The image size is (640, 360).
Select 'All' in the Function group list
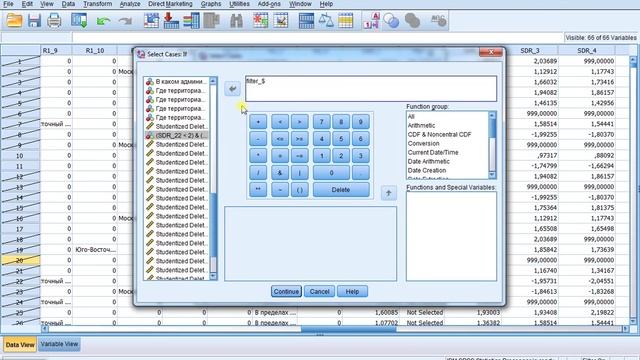tap(411, 116)
